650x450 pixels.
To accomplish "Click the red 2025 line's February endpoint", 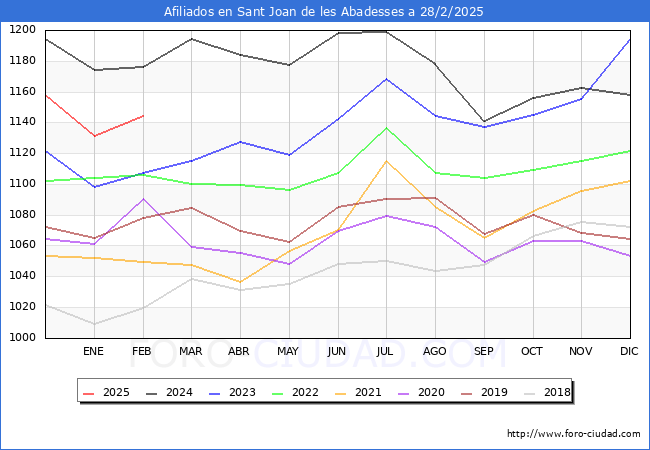I will coord(143,116).
